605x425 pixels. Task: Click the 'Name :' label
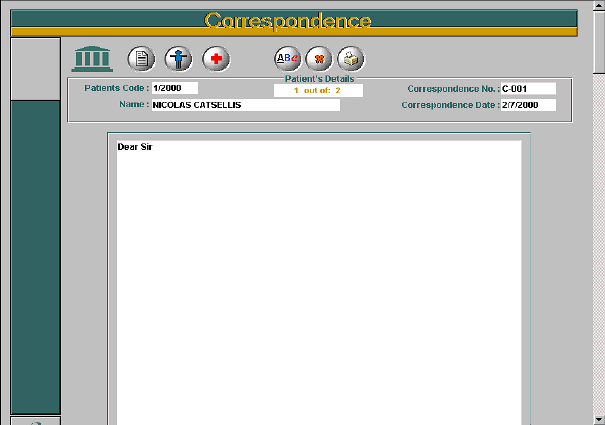coord(134,104)
